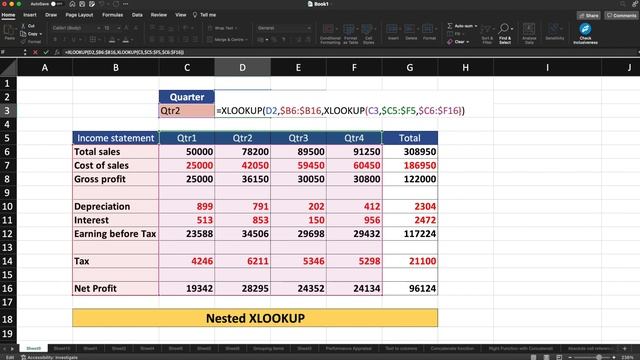Switch to the Page Layout tab
This screenshot has width=640, height=360.
(79, 15)
